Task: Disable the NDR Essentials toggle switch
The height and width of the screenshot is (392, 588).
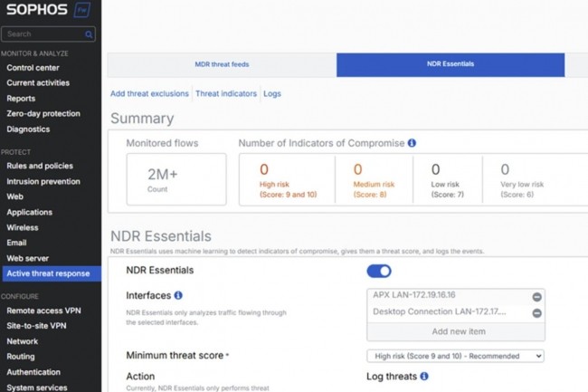Action: click(x=379, y=271)
